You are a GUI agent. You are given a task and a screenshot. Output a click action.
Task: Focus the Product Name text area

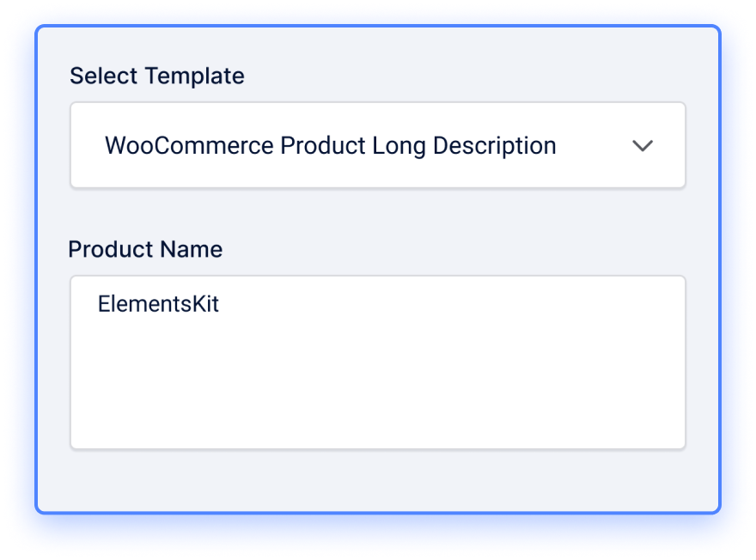pyautogui.click(x=377, y=362)
